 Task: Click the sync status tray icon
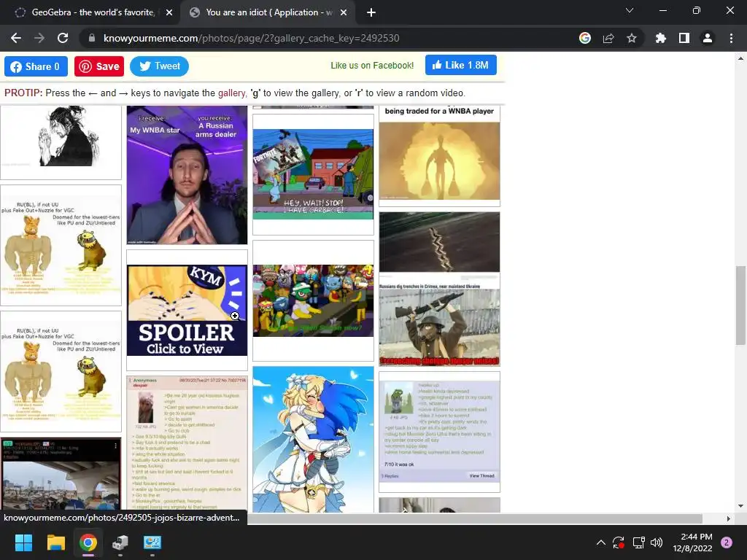tap(619, 542)
